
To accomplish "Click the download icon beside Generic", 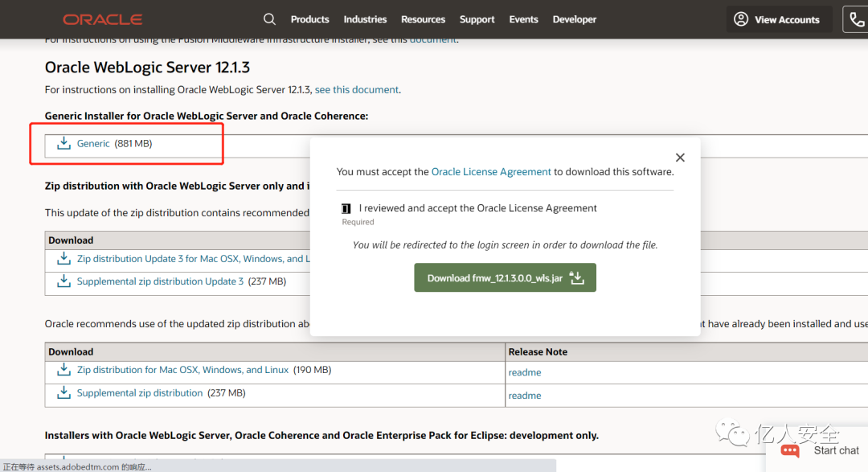I will point(63,143).
